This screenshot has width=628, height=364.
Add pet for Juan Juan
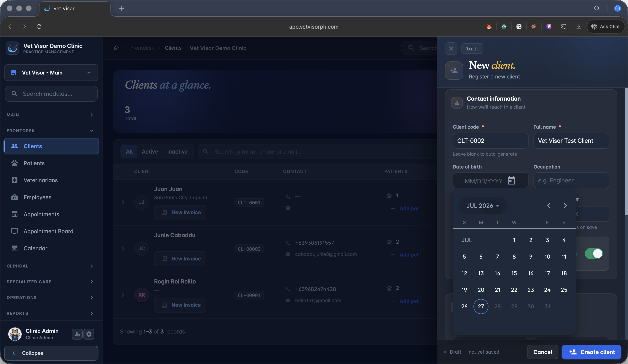coord(405,208)
